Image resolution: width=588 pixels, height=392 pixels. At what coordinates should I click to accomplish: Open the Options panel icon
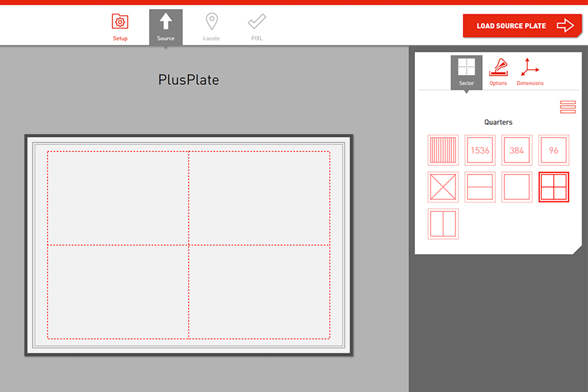coord(498,73)
